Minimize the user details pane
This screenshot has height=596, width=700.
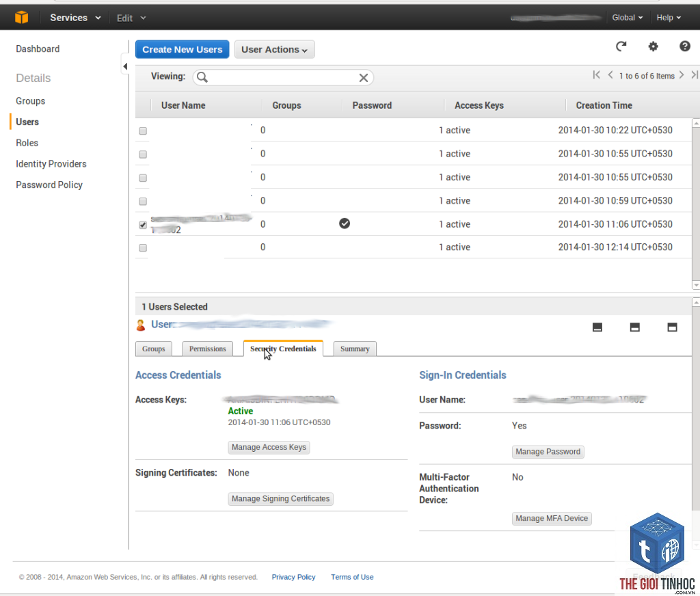[597, 327]
